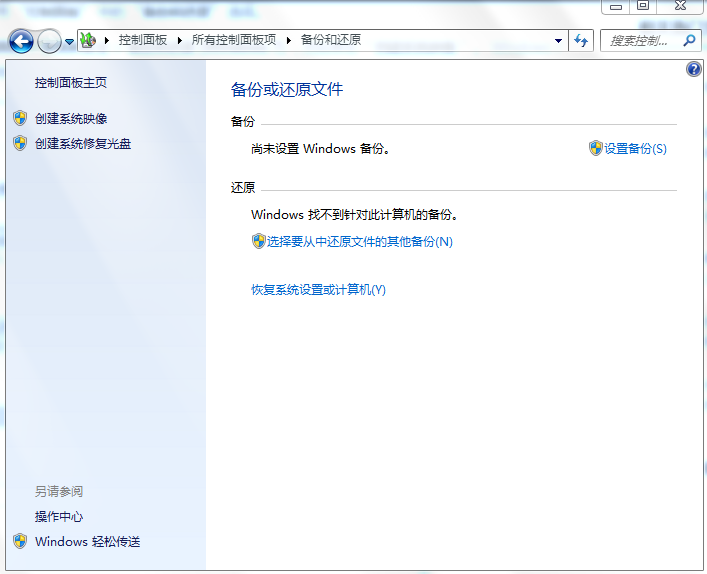Image resolution: width=707 pixels, height=574 pixels.
Task: Open 操作中心 link
Action: [x=59, y=517]
